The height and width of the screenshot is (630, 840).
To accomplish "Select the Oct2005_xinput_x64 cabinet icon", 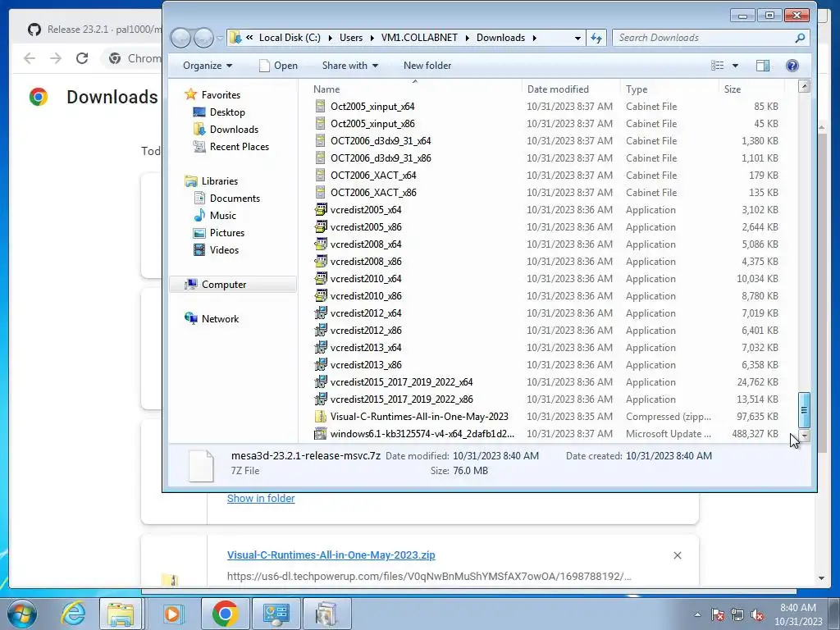I will [x=321, y=106].
